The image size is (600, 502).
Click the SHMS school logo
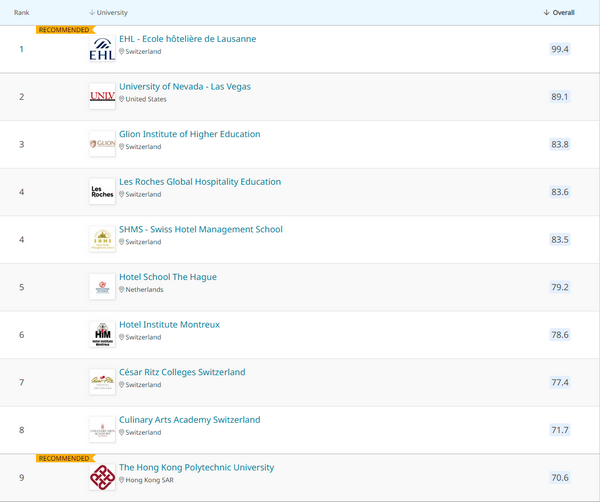[102, 239]
